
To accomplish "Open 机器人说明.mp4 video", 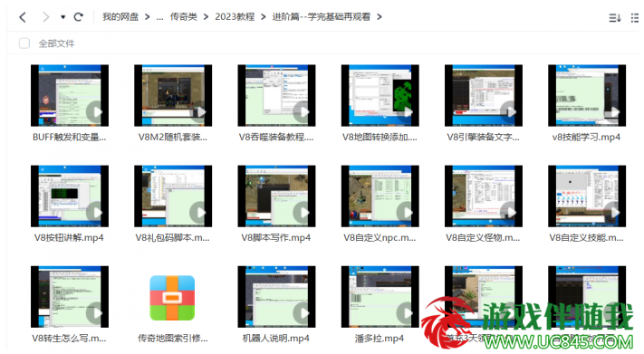I will point(276,296).
